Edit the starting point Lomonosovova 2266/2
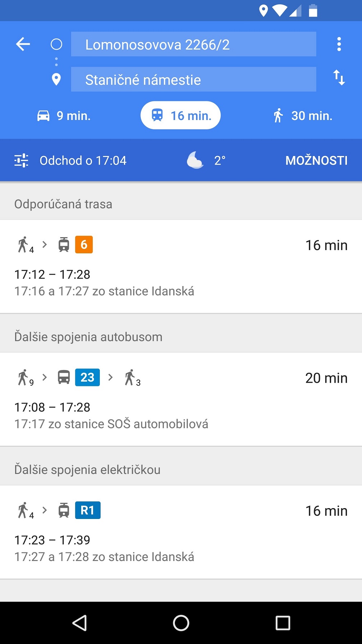 193,44
